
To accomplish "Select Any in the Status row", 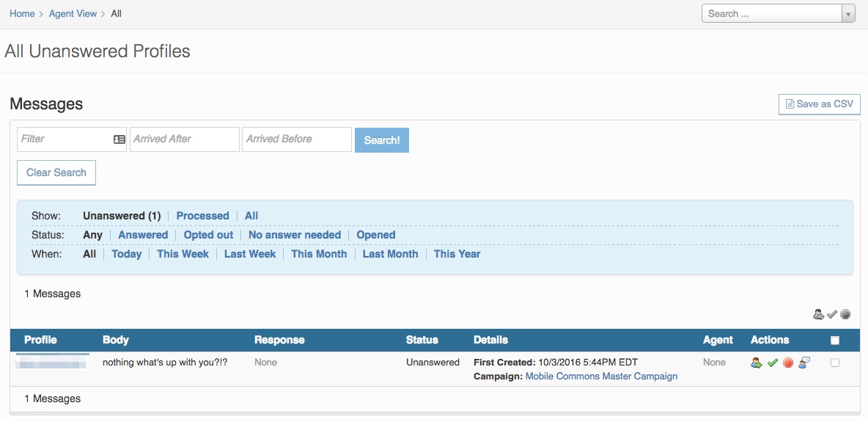I will (x=93, y=235).
